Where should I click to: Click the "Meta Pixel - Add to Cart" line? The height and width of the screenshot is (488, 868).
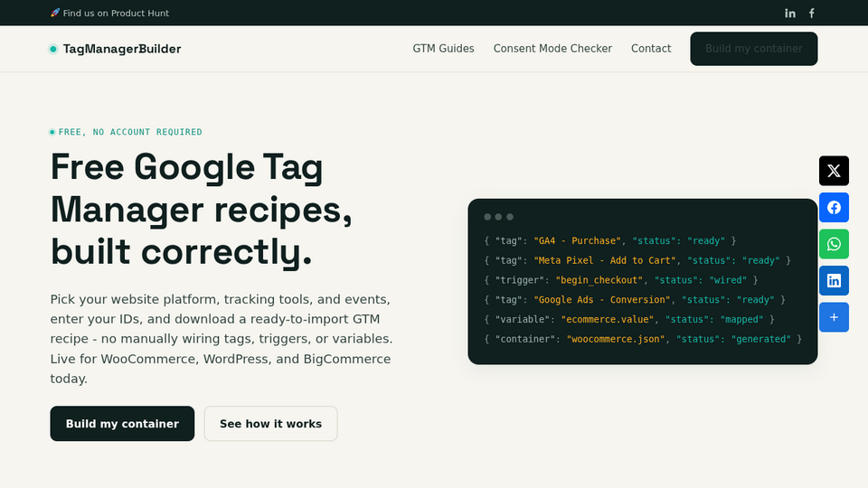point(637,260)
